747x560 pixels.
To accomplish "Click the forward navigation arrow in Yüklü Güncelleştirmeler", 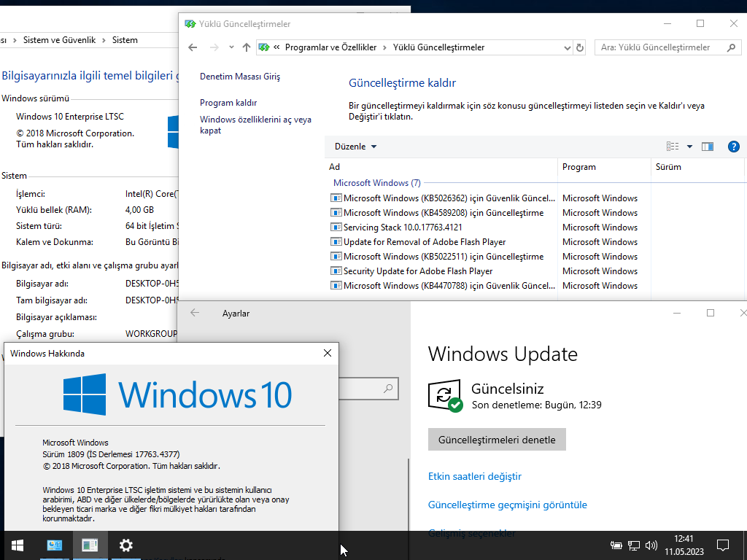I will point(214,47).
